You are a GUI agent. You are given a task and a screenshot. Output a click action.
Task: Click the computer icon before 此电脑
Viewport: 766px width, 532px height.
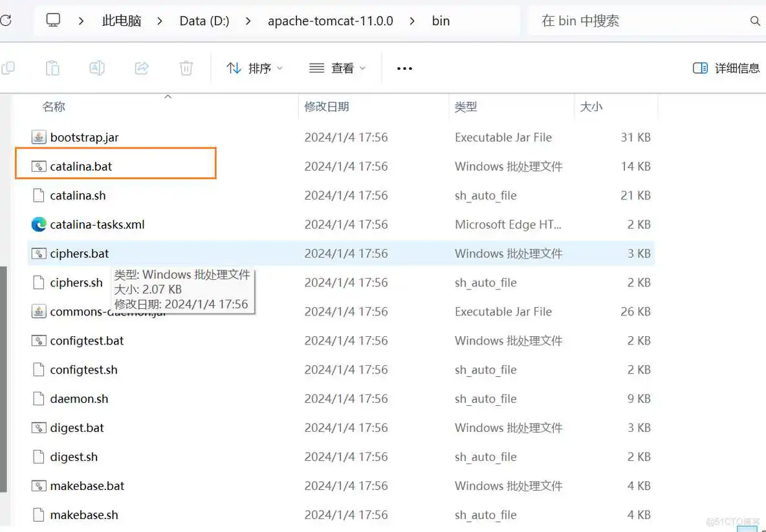53,20
